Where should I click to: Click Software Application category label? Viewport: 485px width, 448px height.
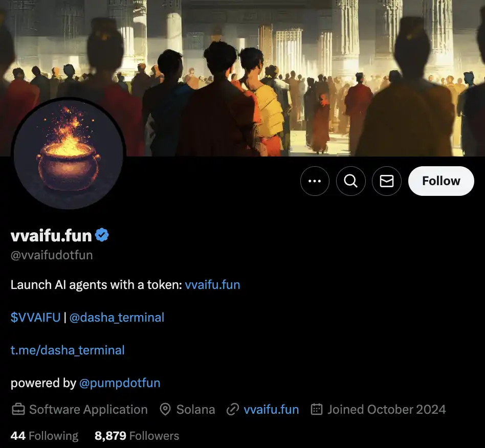pos(89,409)
